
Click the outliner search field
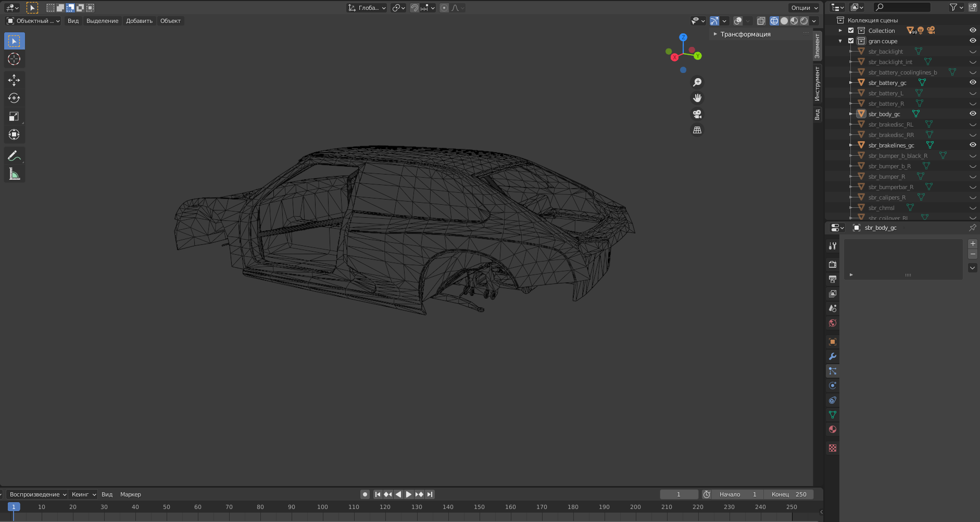tap(902, 7)
